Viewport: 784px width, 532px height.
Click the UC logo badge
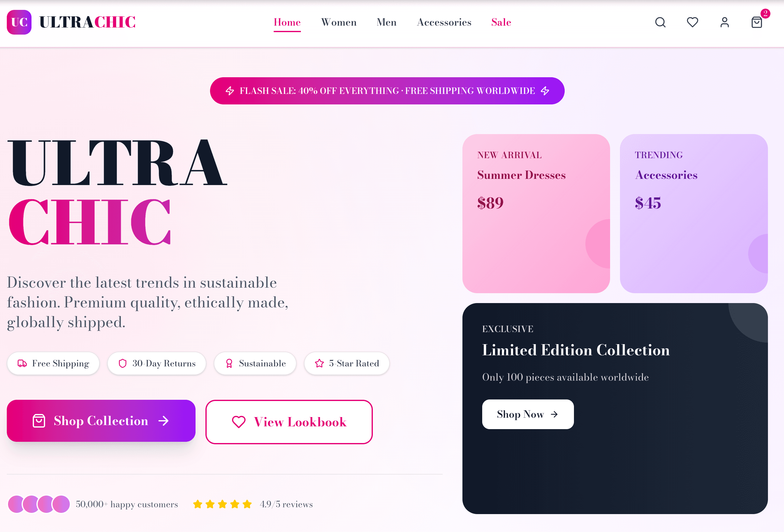19,22
